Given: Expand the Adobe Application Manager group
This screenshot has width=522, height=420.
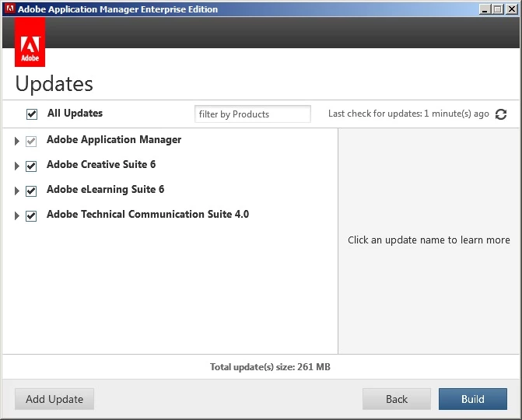Looking at the screenshot, I should coord(16,141).
